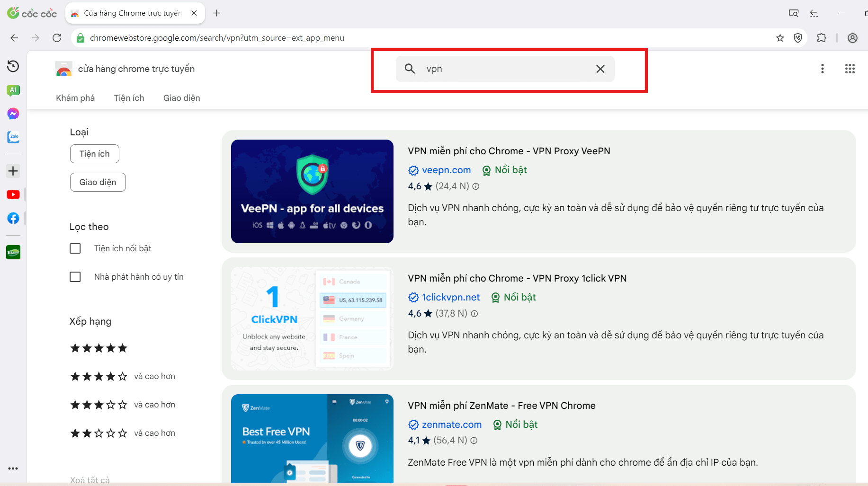868x486 pixels.
Task: Select five-star rating filter
Action: coord(99,348)
